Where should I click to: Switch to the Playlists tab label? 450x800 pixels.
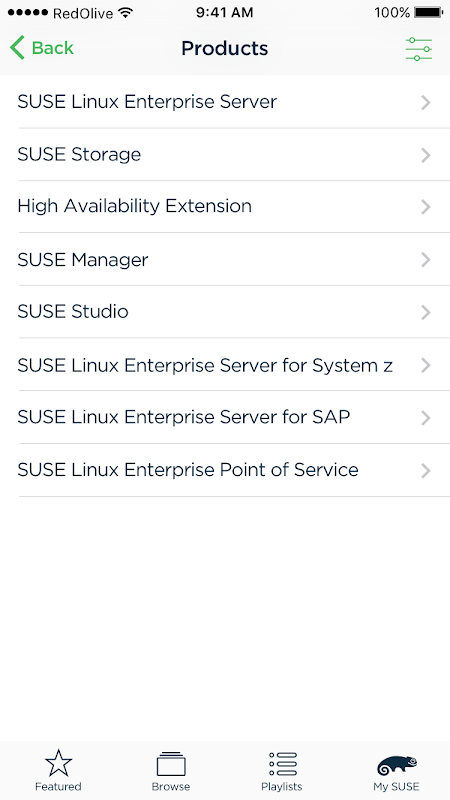tap(282, 786)
